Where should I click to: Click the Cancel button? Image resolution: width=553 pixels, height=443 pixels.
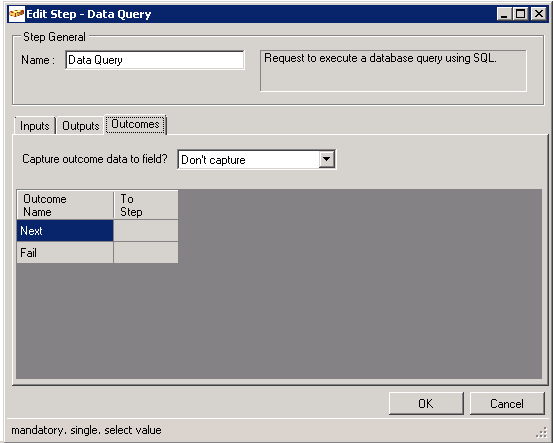tap(507, 403)
